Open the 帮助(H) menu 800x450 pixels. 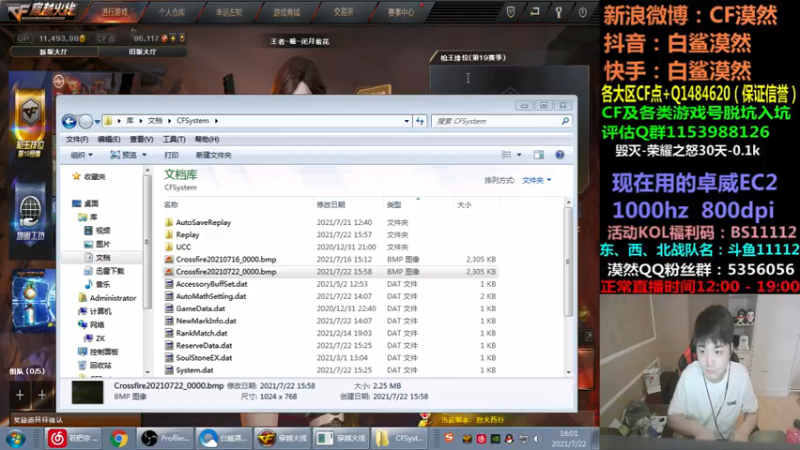pos(207,139)
